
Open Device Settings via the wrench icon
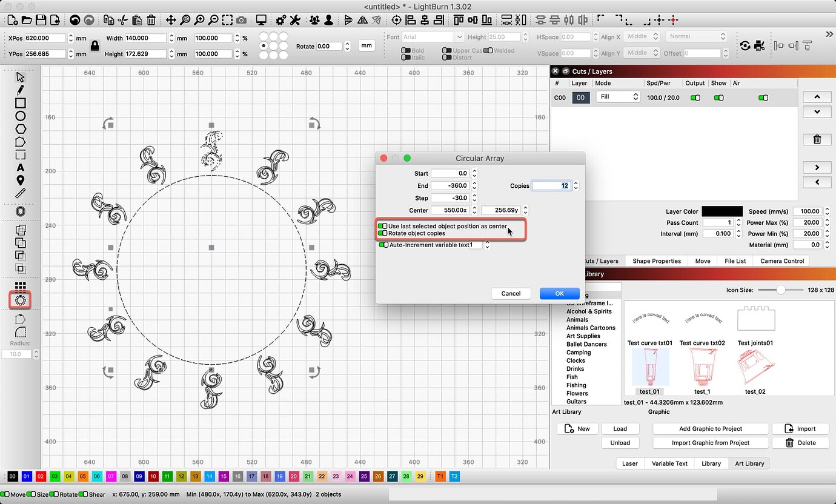[295, 19]
